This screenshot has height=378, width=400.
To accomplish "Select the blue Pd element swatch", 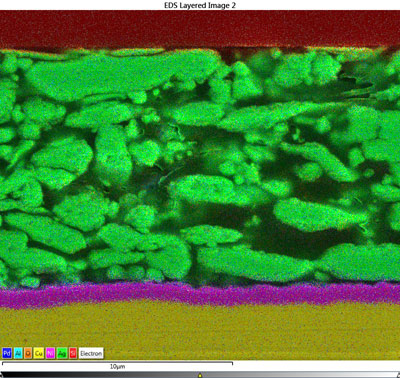I will 7,353.
